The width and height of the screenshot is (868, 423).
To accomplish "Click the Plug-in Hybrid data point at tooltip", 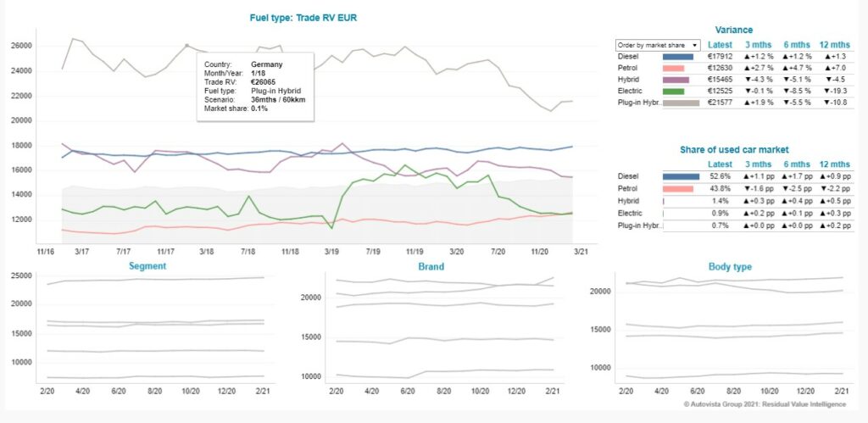I will (x=186, y=46).
